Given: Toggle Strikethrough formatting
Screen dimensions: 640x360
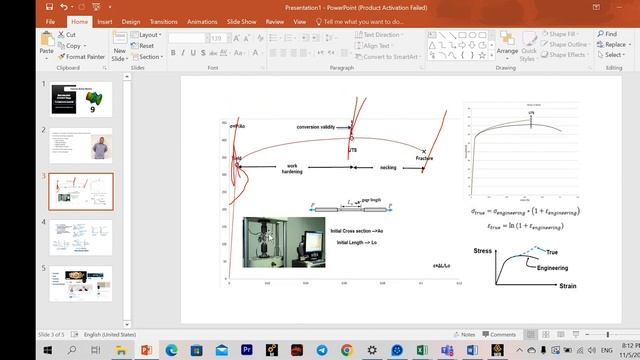Looking at the screenshot, I should click(x=213, y=53).
